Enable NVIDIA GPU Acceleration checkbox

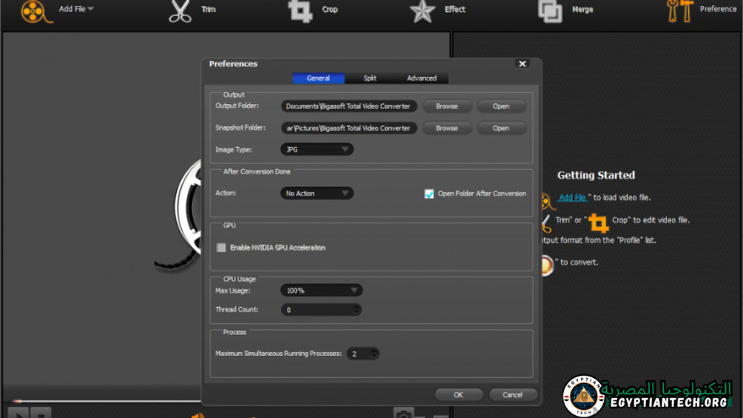[221, 247]
